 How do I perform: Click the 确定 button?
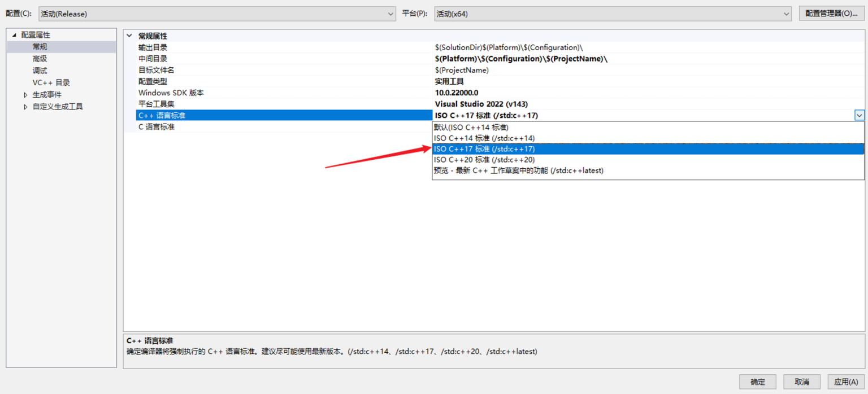click(x=757, y=382)
